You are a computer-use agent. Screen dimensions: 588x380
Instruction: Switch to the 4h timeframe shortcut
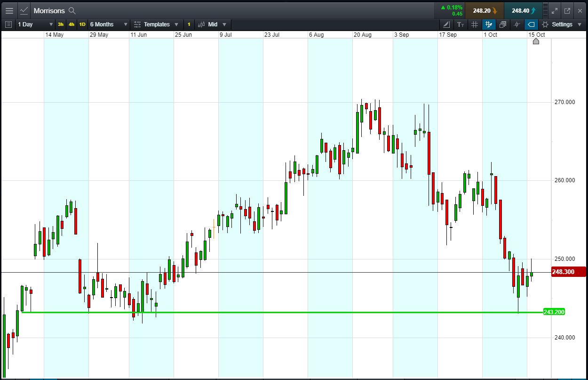(72, 24)
